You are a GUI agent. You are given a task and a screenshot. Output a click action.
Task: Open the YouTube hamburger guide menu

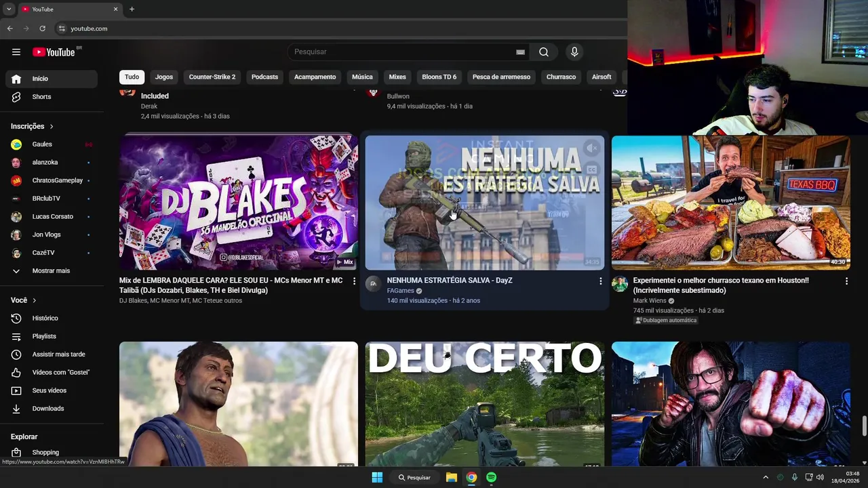[x=16, y=52]
